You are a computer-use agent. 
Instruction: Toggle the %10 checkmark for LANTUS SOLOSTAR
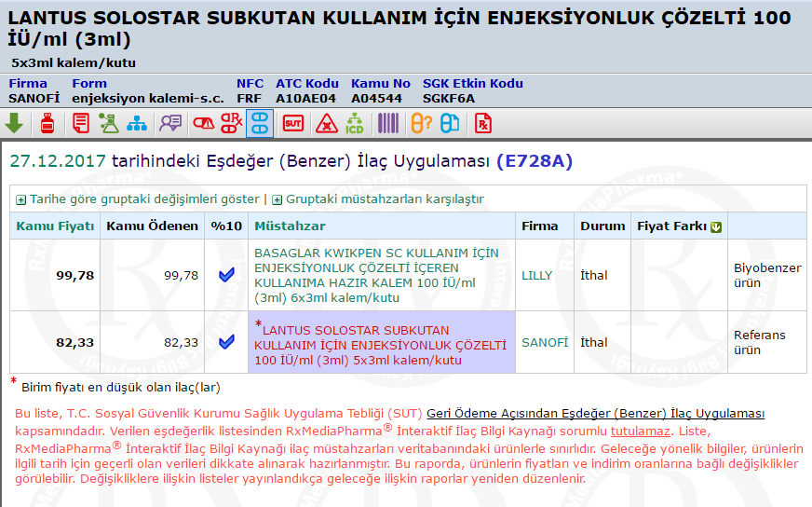point(226,342)
